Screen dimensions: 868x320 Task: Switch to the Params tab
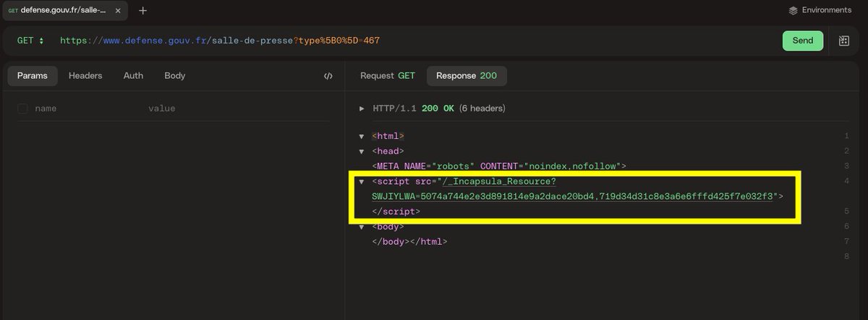[33, 75]
